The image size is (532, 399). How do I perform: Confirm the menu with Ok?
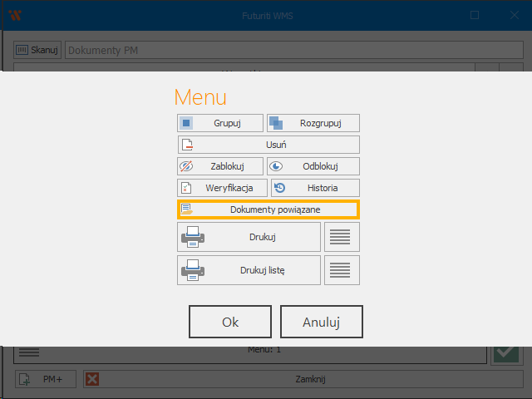coord(230,322)
